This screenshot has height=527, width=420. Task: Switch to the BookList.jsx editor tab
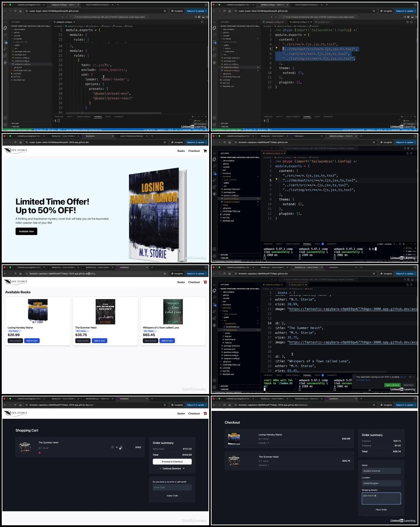tap(298, 284)
